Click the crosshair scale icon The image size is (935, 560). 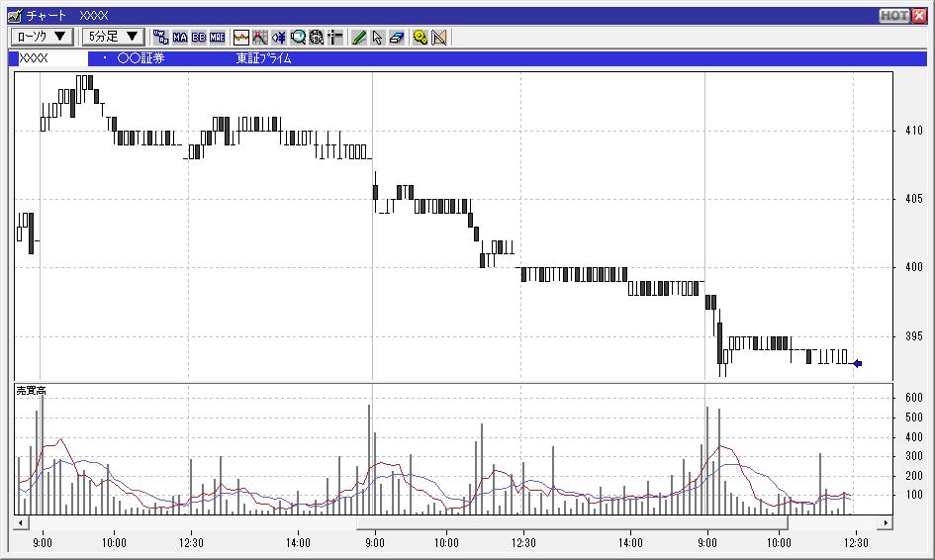point(335,38)
